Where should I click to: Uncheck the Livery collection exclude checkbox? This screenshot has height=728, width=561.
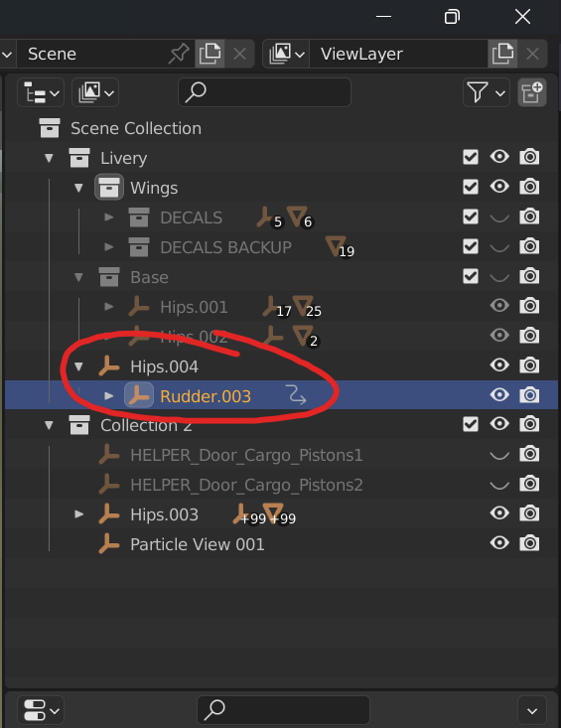tap(471, 157)
